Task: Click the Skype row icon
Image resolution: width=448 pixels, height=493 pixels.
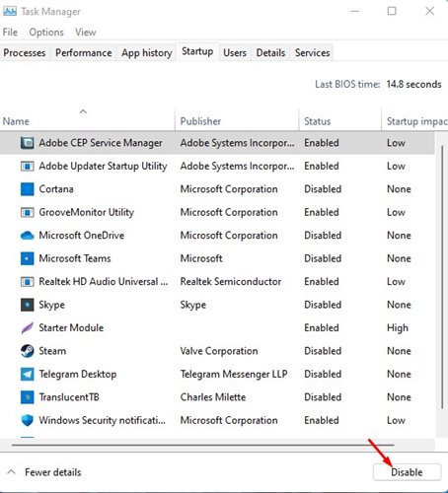Action: (x=27, y=305)
